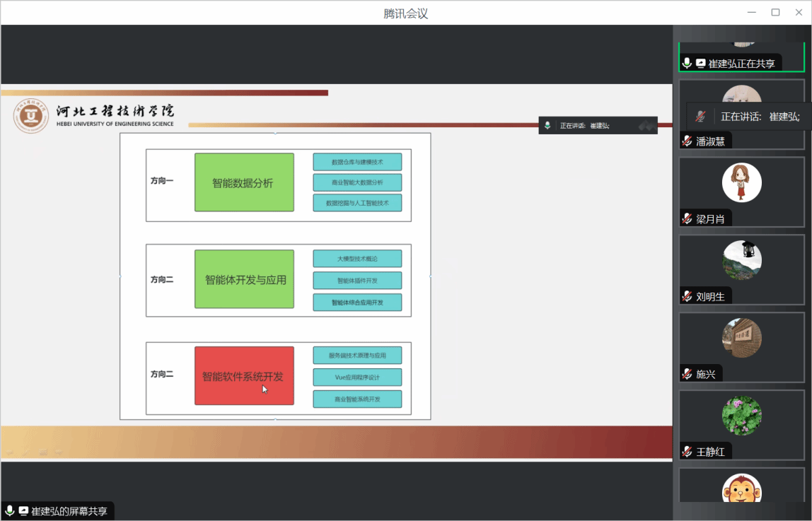
Task: Maximize the 腾讯会议 window
Action: pyautogui.click(x=775, y=12)
